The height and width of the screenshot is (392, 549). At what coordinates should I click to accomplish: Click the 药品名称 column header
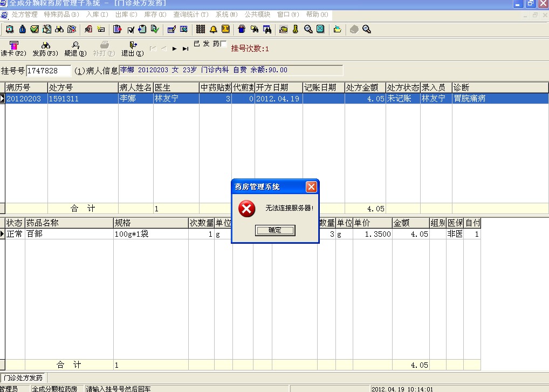[70, 223]
